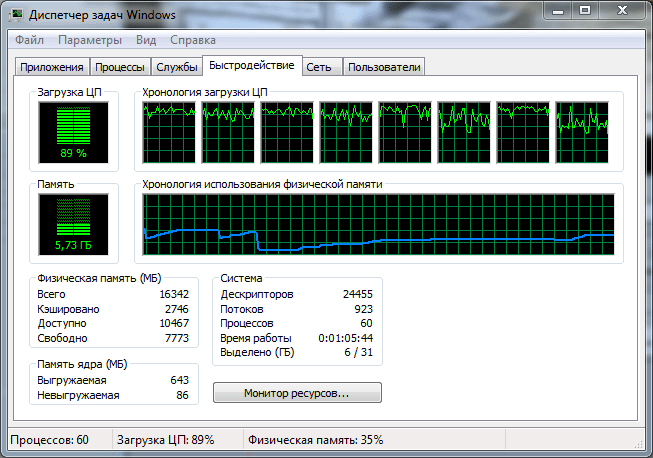
Task: Maximize the Task Manager window
Action: pos(585,11)
